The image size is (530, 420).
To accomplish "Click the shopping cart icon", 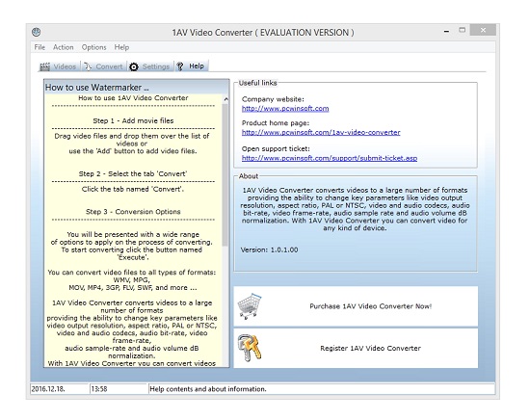I will [250, 306].
